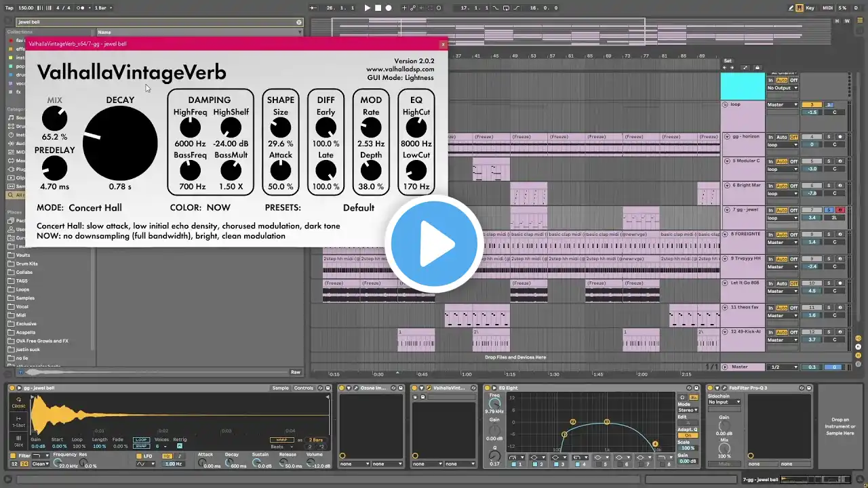Select the Vaults folder in browser
The image size is (868, 488).
[22, 255]
